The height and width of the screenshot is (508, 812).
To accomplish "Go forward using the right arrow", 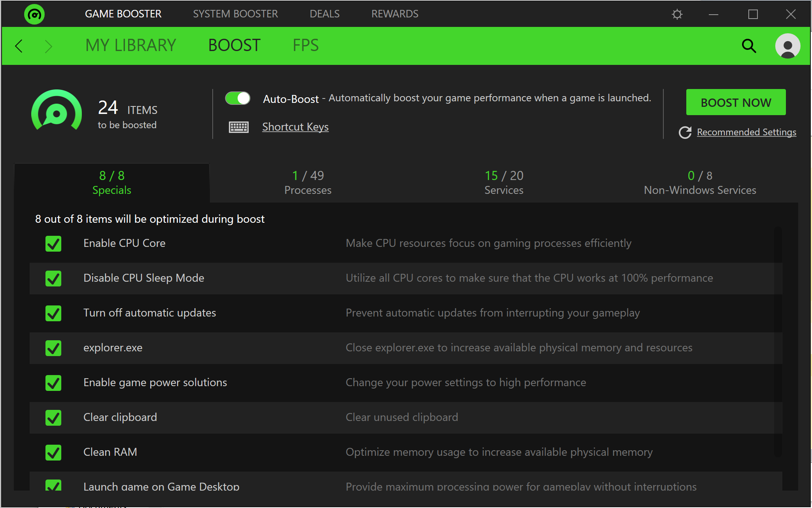I will tap(48, 46).
